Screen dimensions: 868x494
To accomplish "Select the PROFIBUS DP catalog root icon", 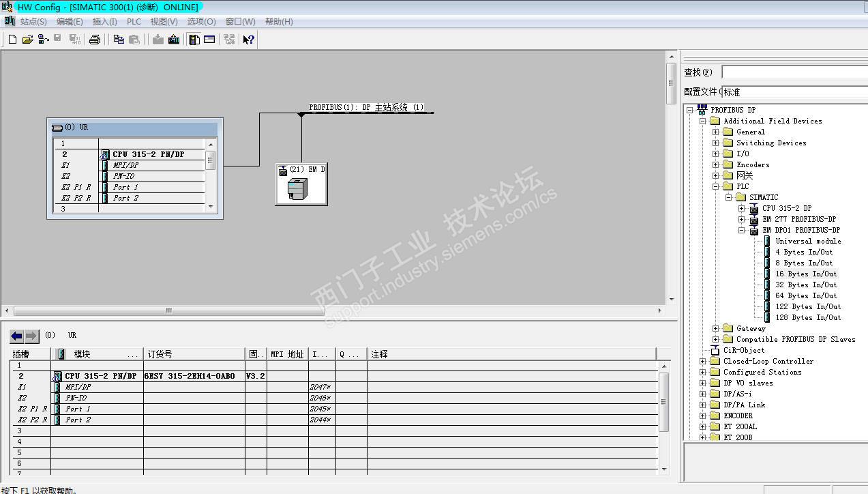I will click(x=702, y=110).
